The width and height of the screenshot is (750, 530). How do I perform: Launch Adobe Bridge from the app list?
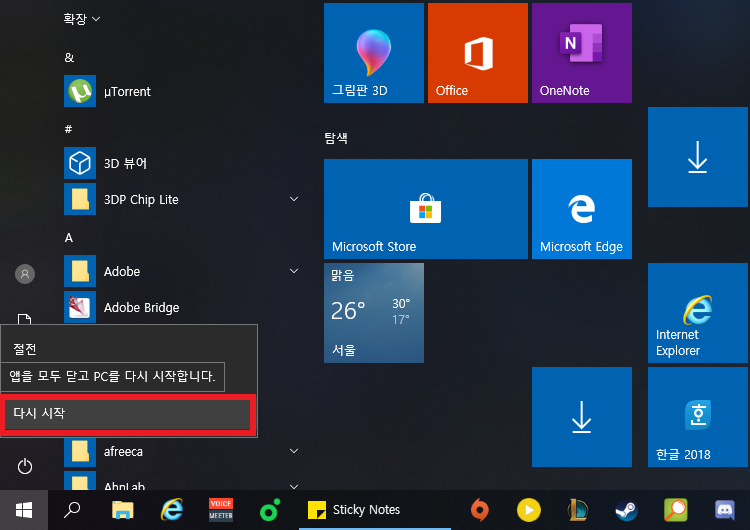[x=182, y=307]
